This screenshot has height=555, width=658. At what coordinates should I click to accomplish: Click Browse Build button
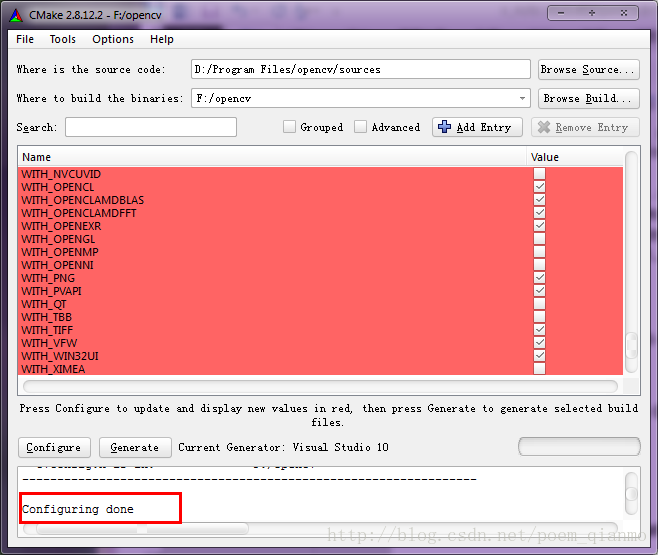pos(589,99)
